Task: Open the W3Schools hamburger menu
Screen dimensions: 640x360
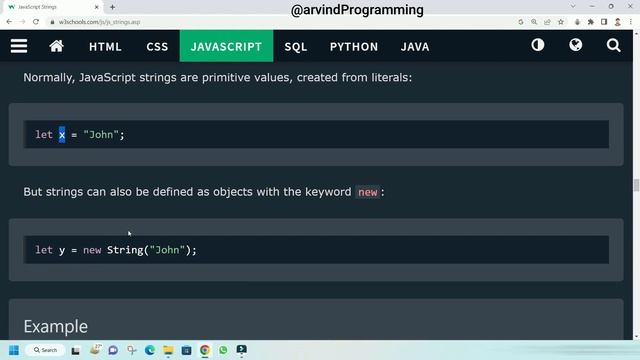Action: (19, 46)
